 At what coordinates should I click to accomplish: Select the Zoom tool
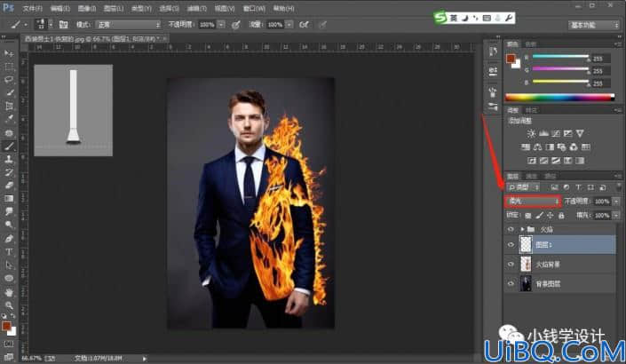point(9,305)
